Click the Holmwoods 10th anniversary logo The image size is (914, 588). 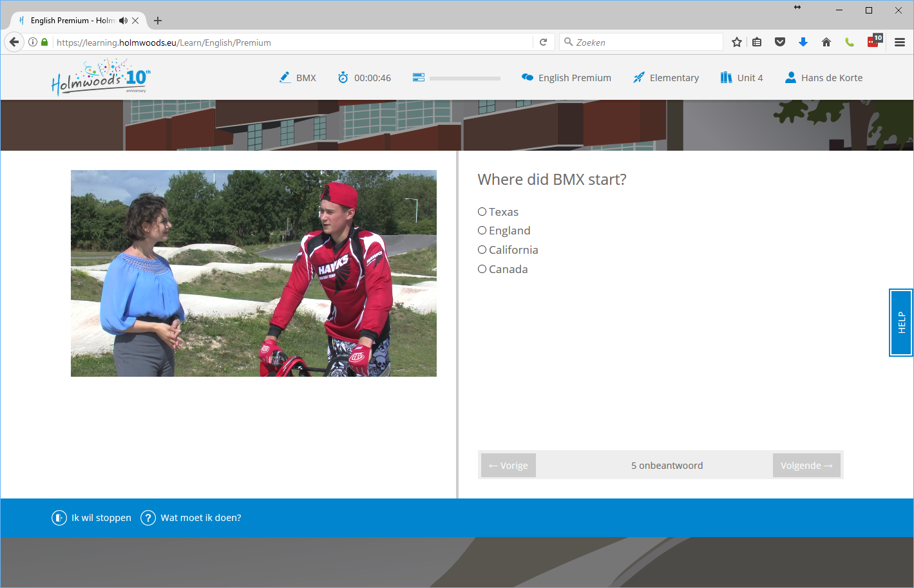click(101, 77)
